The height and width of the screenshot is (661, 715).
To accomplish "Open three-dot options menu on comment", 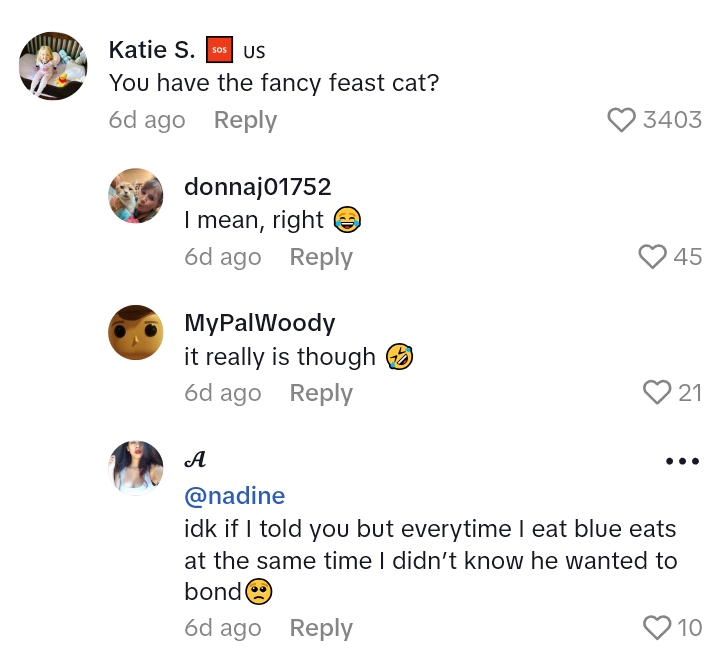I will click(682, 461).
